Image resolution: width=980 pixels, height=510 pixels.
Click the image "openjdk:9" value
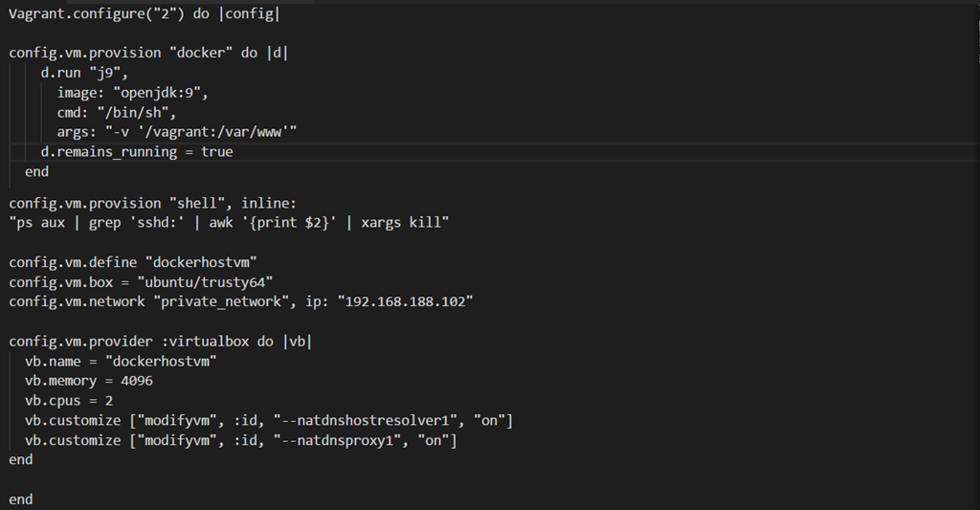click(x=161, y=93)
